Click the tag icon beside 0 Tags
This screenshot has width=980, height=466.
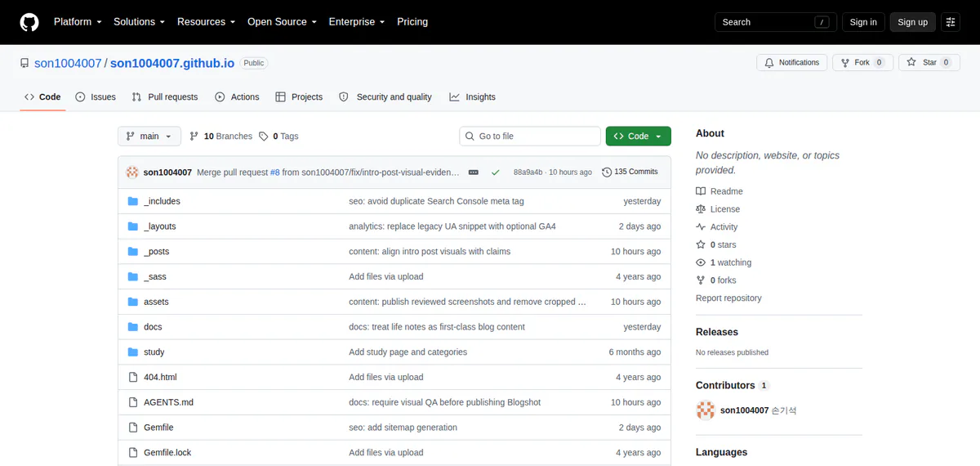coord(264,137)
